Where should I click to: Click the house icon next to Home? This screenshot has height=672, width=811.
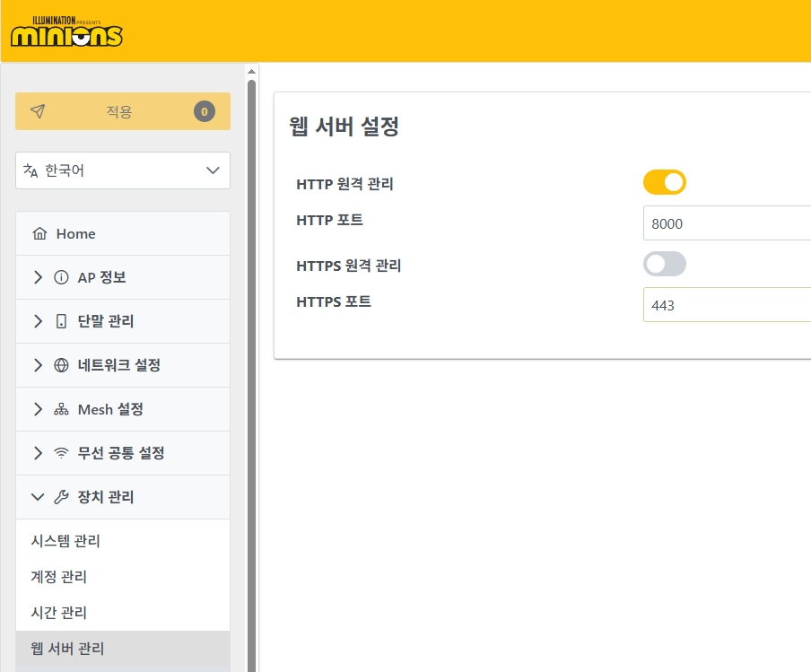[x=39, y=234]
